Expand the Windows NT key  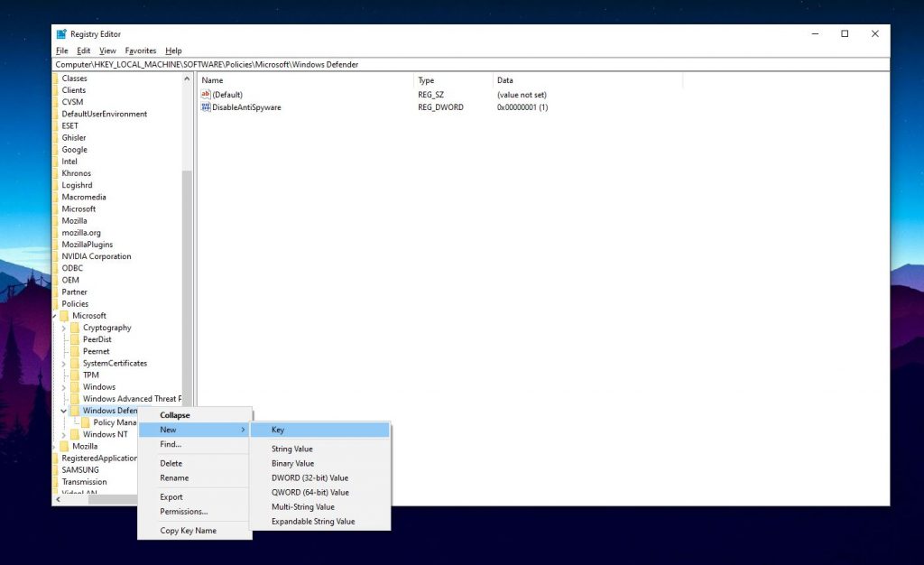pyautogui.click(x=64, y=435)
